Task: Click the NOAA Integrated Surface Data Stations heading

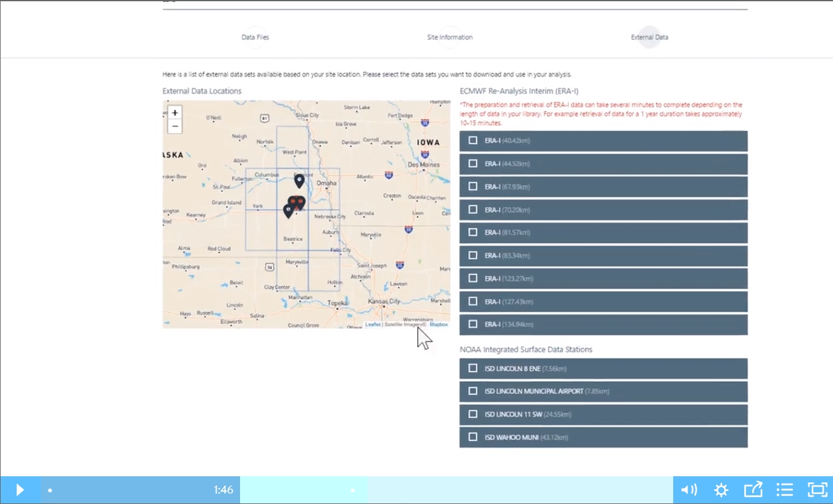Action: click(526, 349)
